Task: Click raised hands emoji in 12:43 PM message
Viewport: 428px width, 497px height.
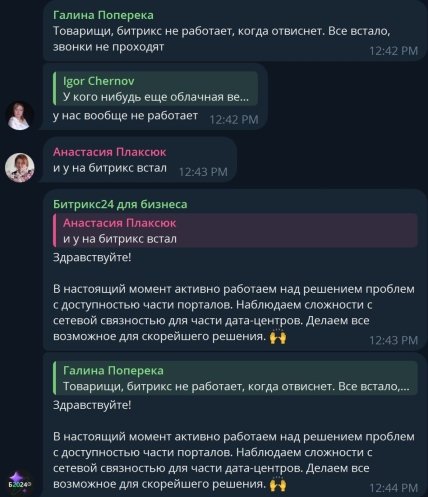Action: point(278,337)
